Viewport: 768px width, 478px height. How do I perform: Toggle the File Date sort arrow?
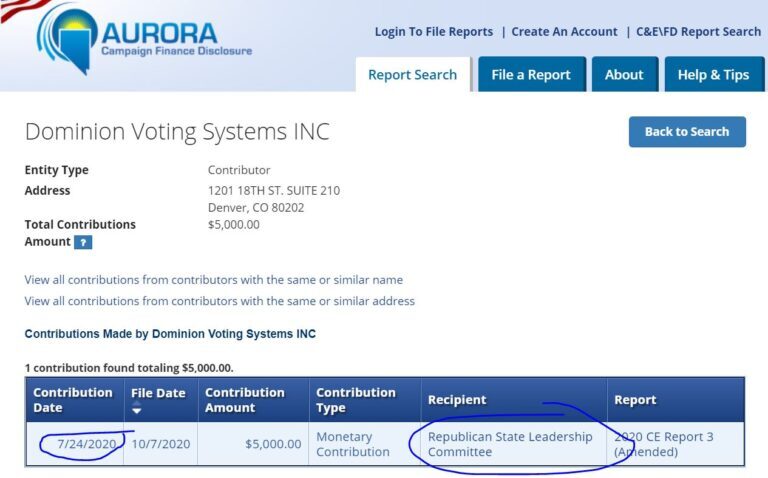137,408
